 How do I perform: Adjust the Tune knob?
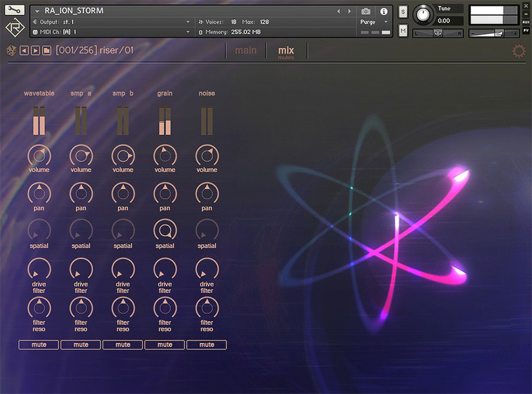point(423,15)
